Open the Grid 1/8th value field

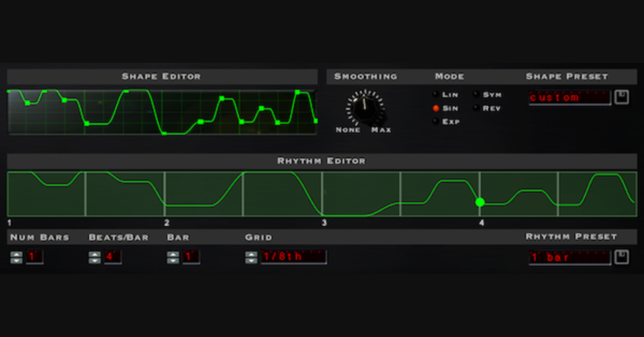tap(293, 257)
